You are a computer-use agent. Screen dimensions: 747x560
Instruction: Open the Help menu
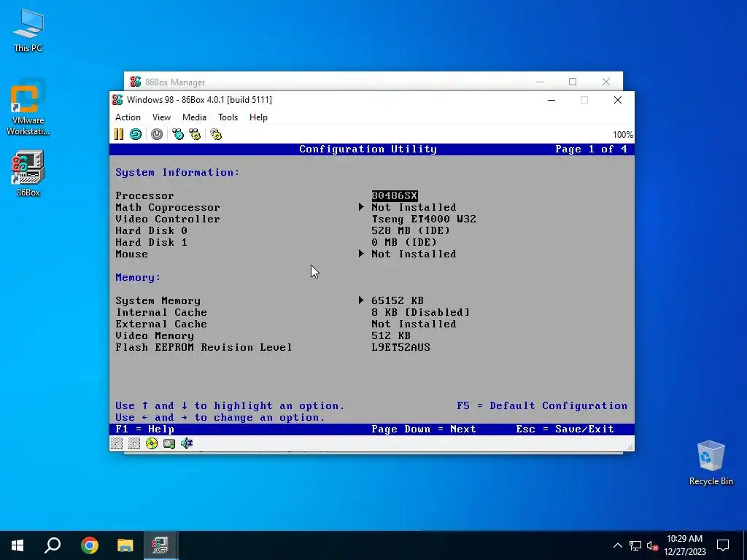coord(258,117)
